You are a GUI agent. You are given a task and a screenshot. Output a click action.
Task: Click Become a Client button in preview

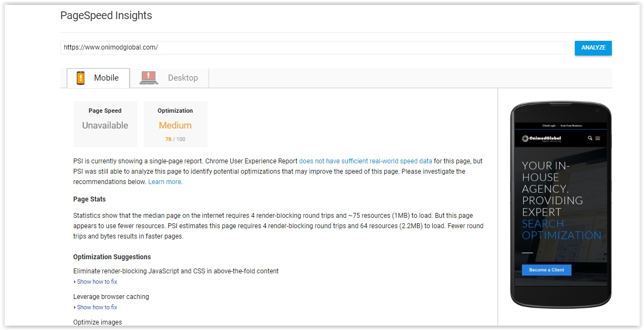(x=546, y=270)
